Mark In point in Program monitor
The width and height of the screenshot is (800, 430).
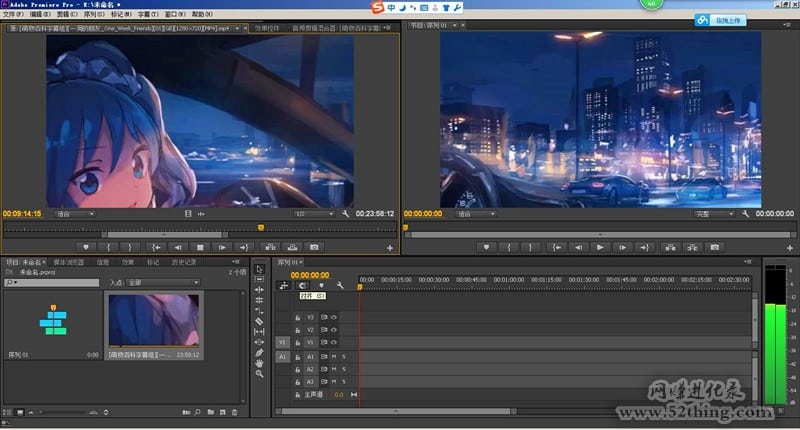tap(509, 247)
